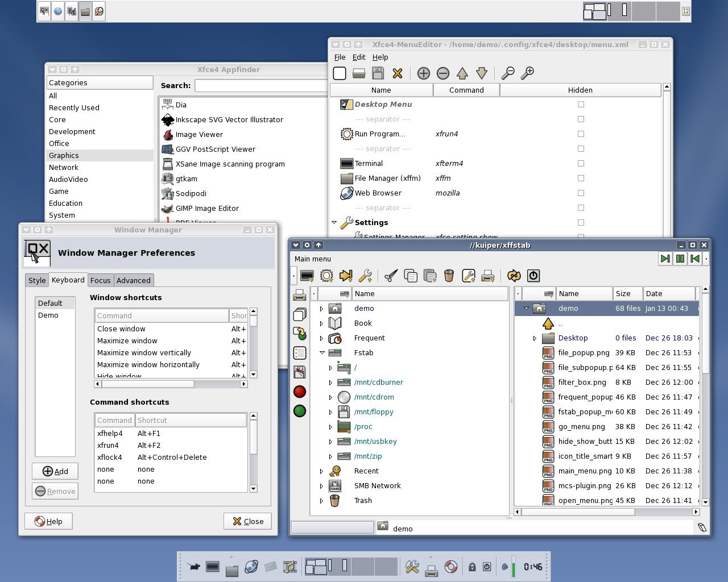This screenshot has width=728, height=582.
Task: Move entry up with the up arrow icon
Action: (x=462, y=73)
